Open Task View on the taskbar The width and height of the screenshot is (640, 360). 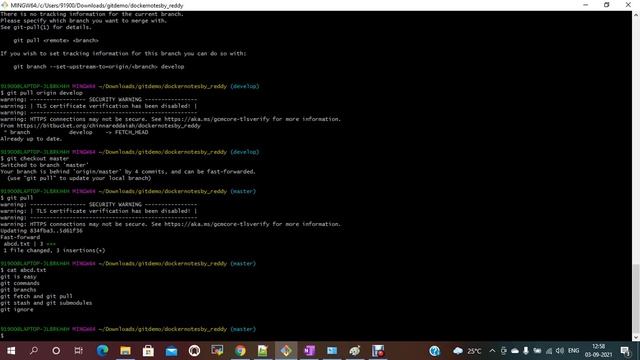pyautogui.click(x=78, y=351)
